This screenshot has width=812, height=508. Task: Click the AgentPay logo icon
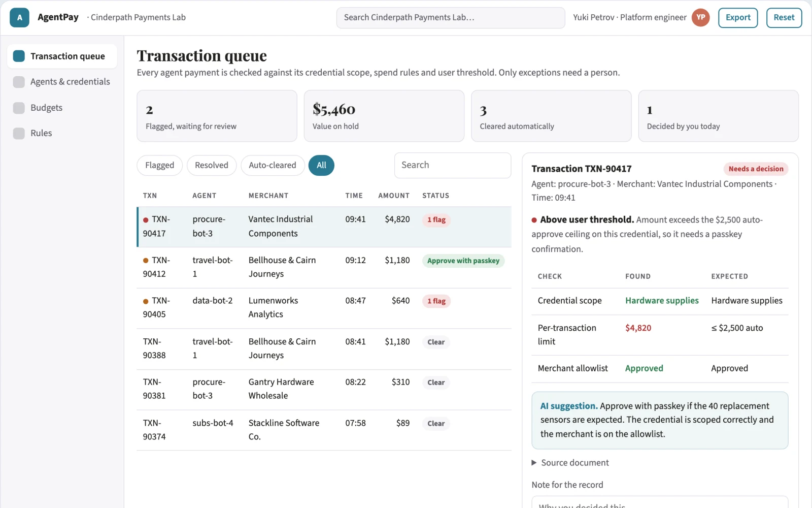pos(19,18)
